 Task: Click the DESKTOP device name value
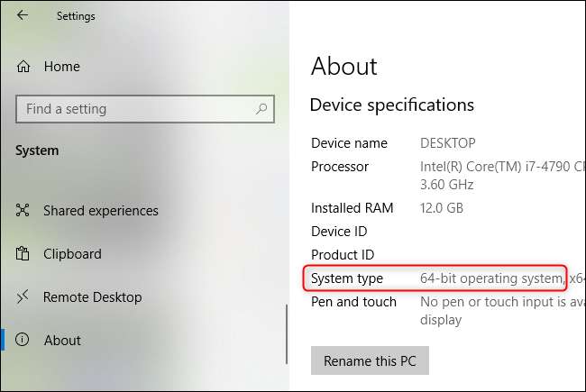point(448,143)
